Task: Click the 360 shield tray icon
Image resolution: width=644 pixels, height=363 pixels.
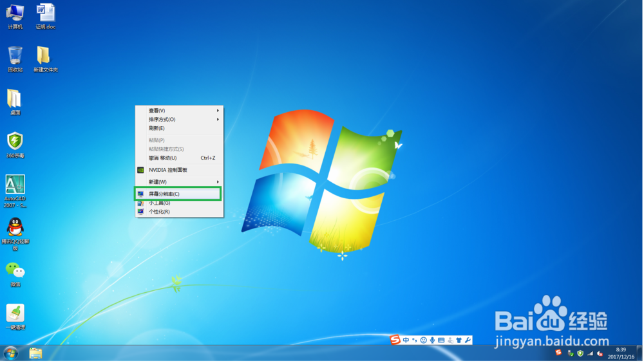Action: tap(580, 353)
